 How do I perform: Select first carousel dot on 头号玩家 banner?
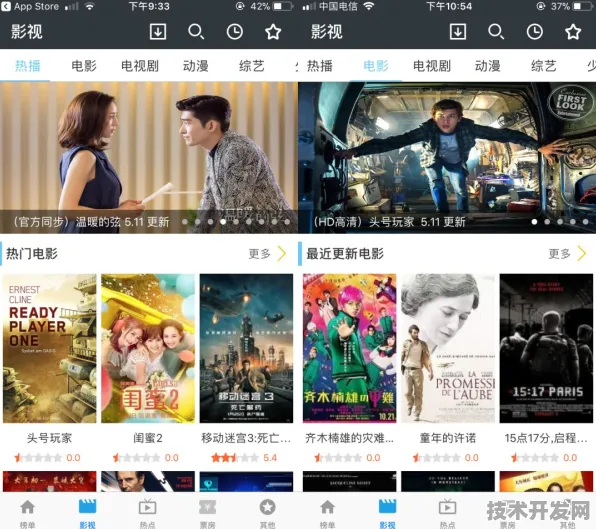tap(534, 222)
